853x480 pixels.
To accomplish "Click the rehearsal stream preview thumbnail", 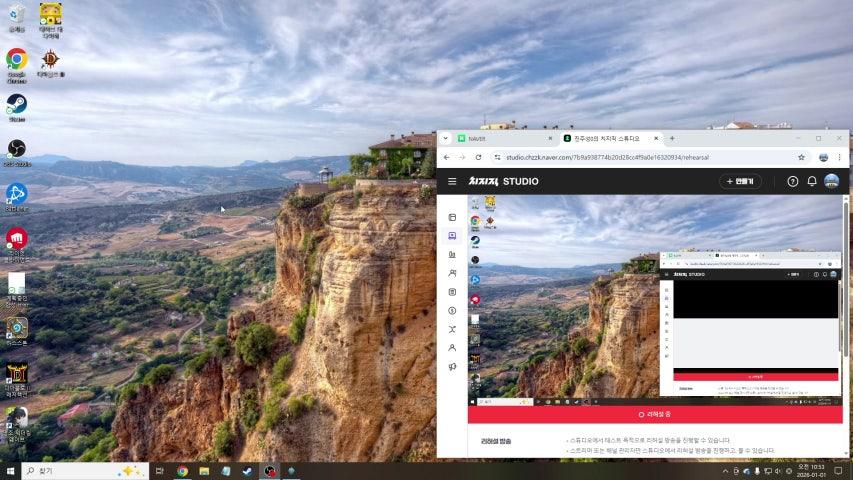I will (x=655, y=300).
